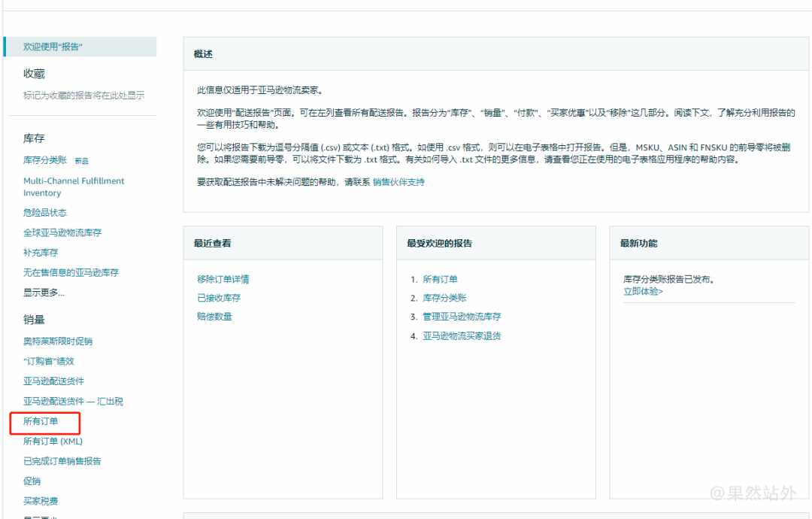812x519 pixels.
Task: Open the 库存分类账 inventory ledger report
Action: 45,160
